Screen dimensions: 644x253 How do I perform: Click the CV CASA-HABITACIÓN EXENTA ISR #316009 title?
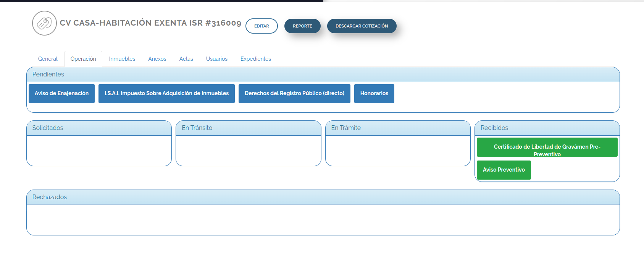[x=150, y=23]
